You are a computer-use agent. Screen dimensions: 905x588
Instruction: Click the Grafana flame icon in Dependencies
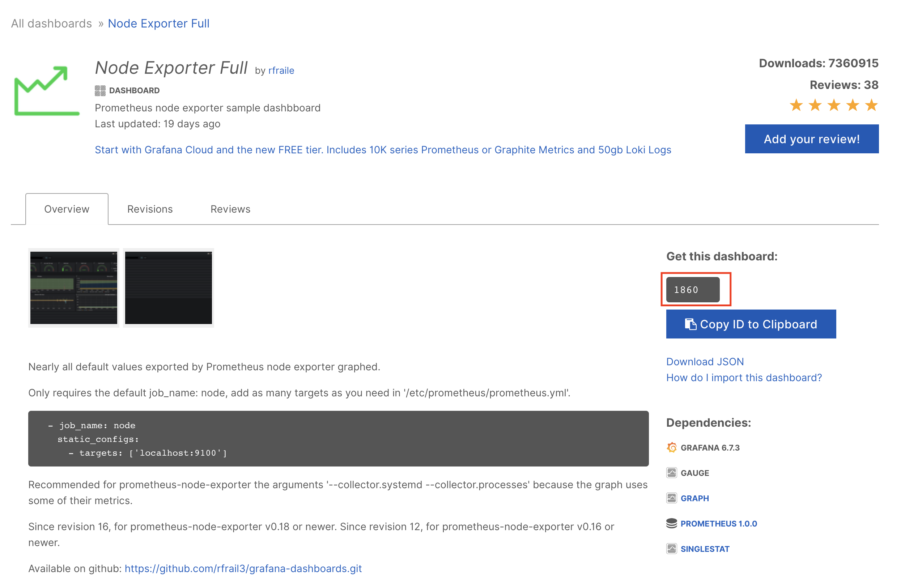672,447
